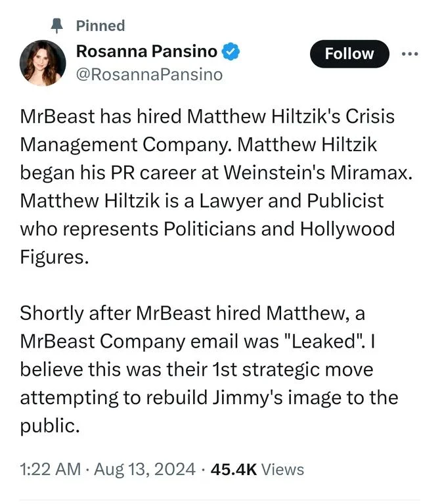Screen dimensions: 440x504
Task: Click the 1:22 AM timestamp
Action: coord(50,469)
